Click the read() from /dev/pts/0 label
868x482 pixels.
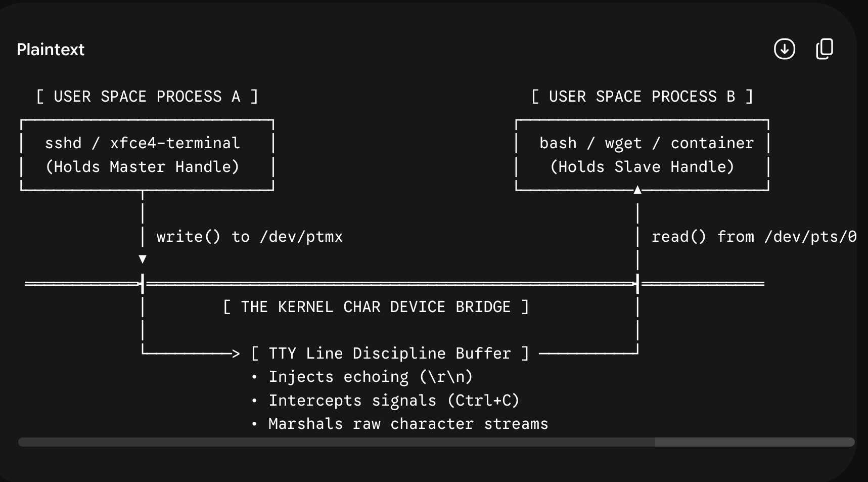(754, 237)
